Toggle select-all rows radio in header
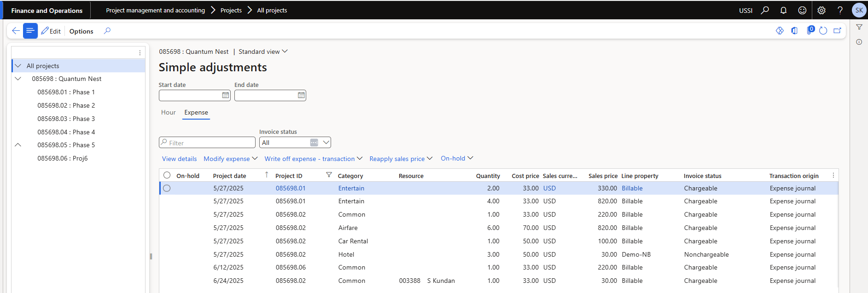Image resolution: width=868 pixels, height=293 pixels. tap(167, 175)
